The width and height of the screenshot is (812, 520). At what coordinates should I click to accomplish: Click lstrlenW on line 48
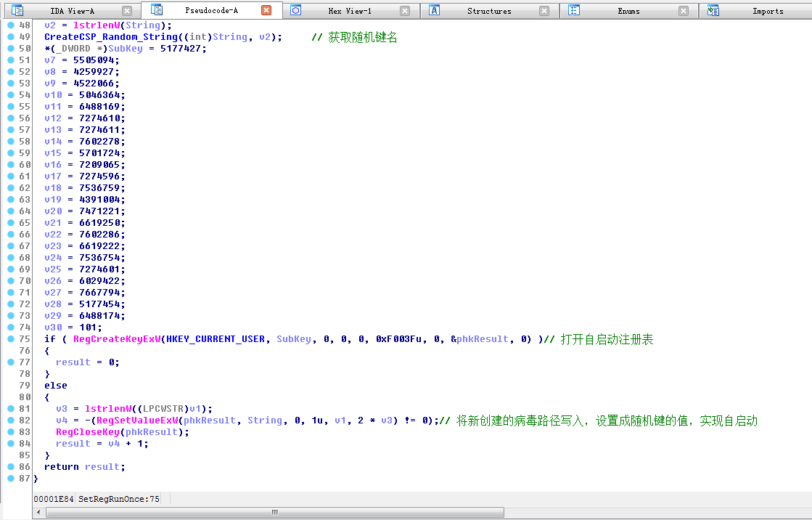click(97, 25)
